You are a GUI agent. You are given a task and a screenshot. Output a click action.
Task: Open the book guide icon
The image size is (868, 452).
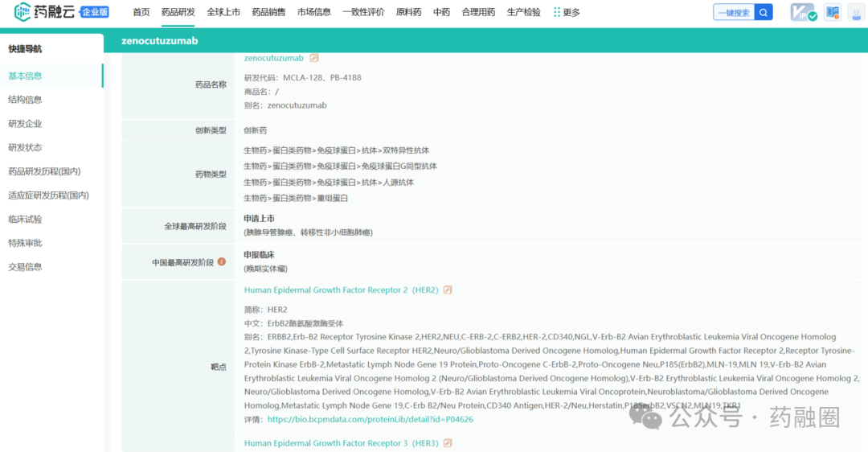point(833,12)
